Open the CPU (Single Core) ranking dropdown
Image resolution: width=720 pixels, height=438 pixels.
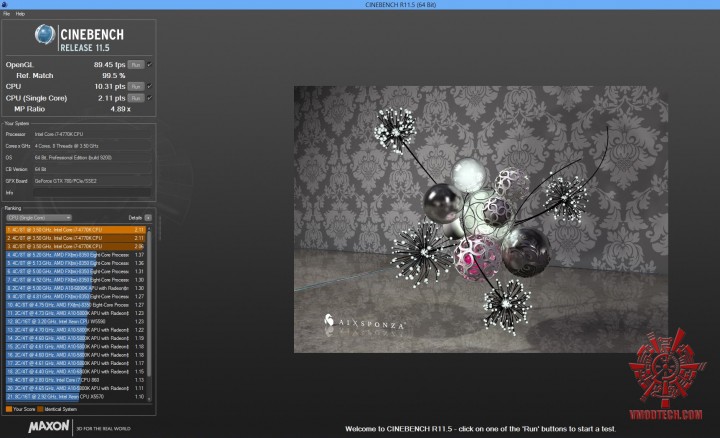tap(39, 218)
